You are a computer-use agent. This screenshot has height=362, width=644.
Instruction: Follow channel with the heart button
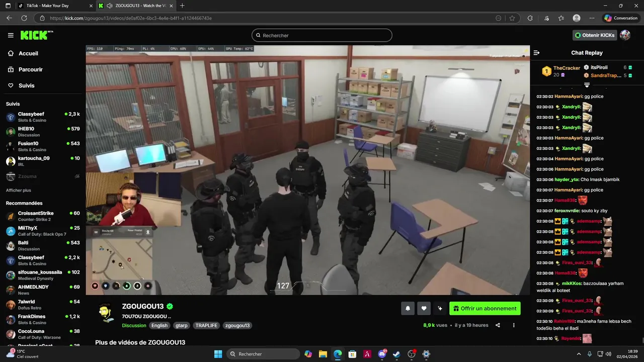pos(424,309)
